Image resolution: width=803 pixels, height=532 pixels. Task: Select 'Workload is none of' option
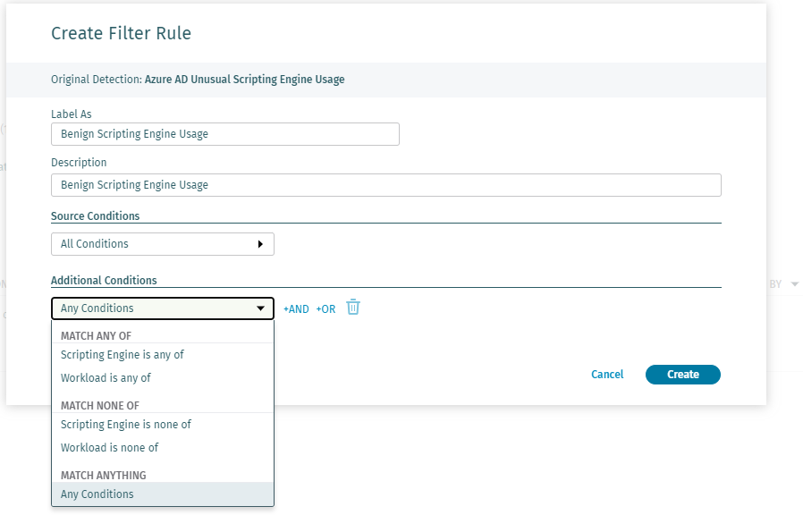pos(163,448)
